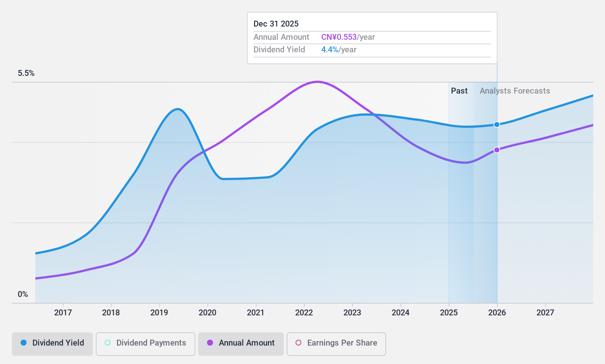Click the 5.5% y-axis label
Viewport: 605px width, 364px height.
point(26,73)
